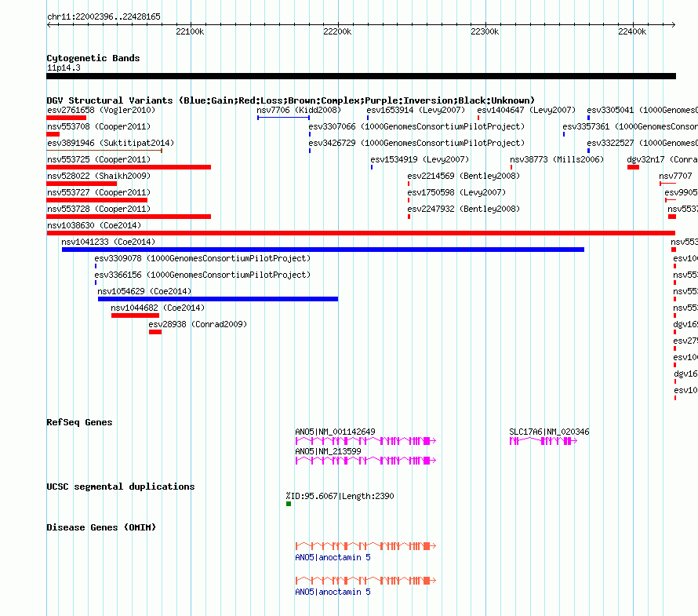Click the red esv28938 loss bar
The width and height of the screenshot is (698, 616).
tap(155, 332)
